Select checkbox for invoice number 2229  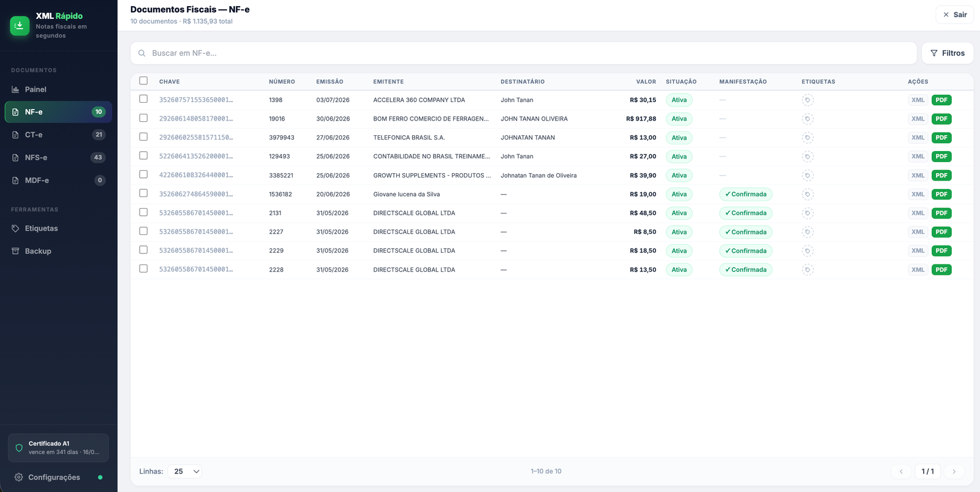pyautogui.click(x=143, y=250)
